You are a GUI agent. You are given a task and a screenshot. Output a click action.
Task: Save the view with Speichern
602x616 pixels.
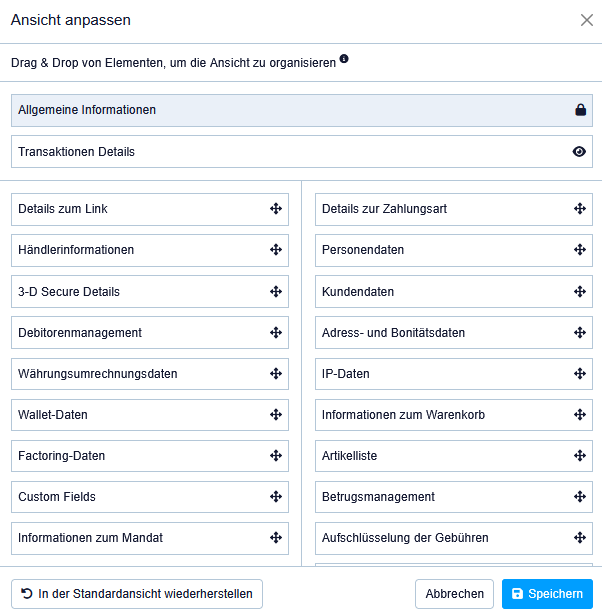[547, 594]
